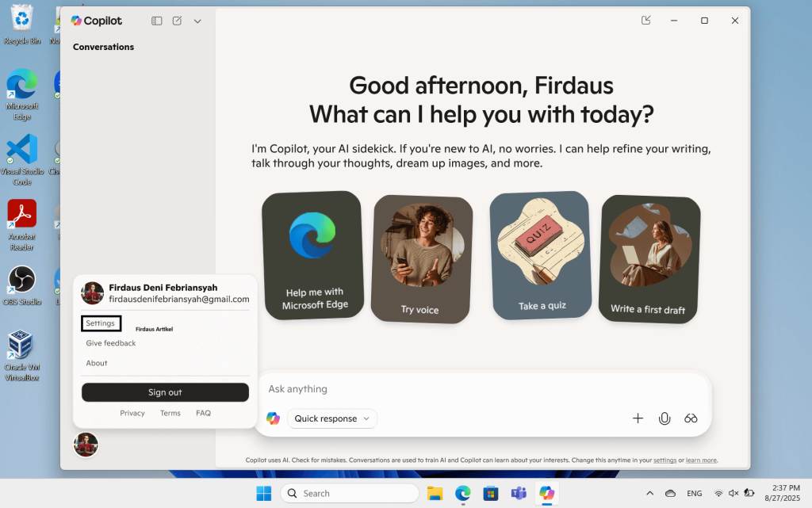Click the profile avatar at sidebar bottom

pos(86,445)
